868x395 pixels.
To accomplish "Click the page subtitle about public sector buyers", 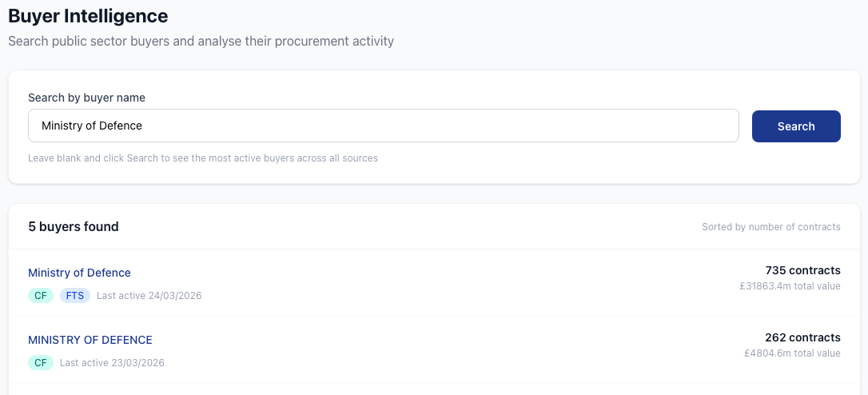I will (201, 41).
